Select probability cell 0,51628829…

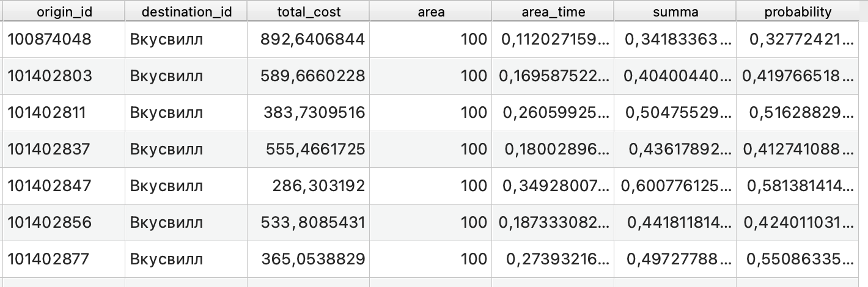798,113
